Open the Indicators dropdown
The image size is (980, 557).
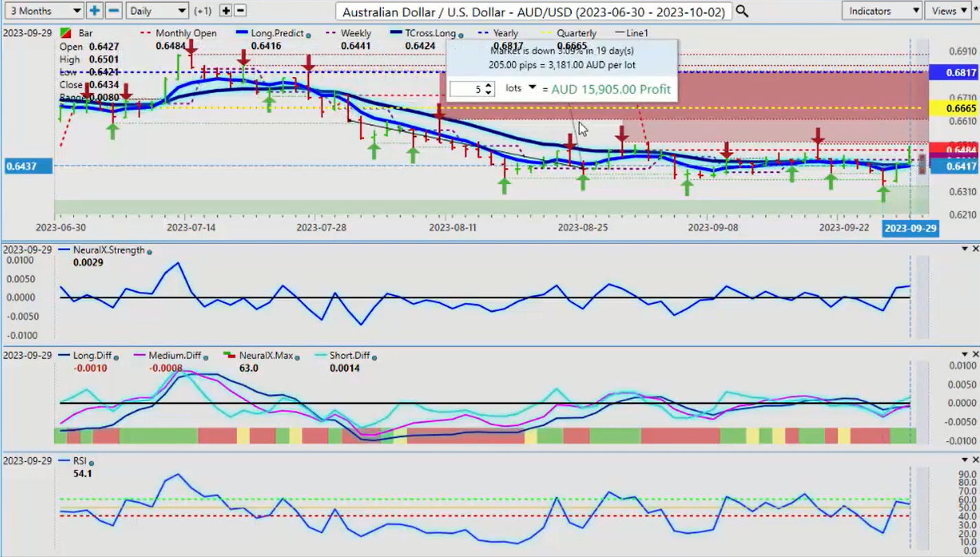point(882,11)
